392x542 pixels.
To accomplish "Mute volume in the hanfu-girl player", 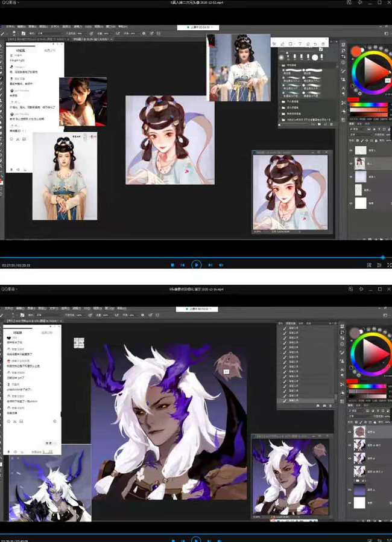I will coord(221,265).
